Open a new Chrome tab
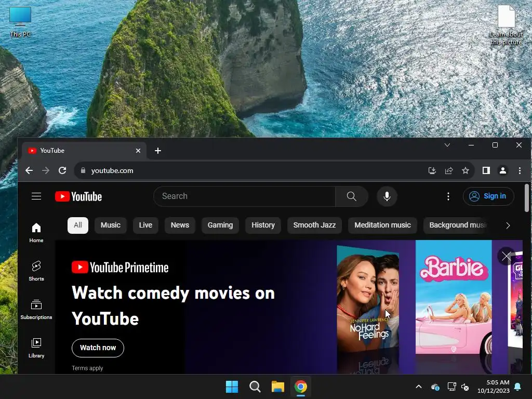 (x=158, y=151)
